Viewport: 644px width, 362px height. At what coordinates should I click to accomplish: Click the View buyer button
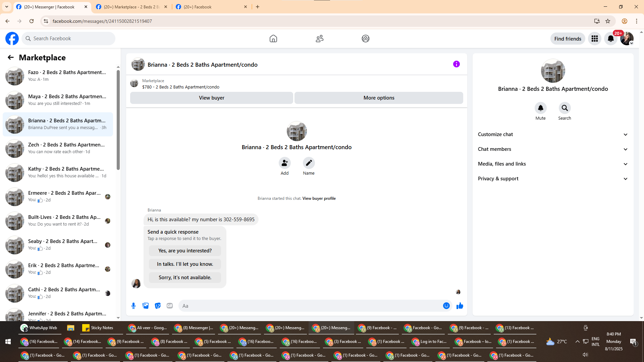[x=211, y=98]
